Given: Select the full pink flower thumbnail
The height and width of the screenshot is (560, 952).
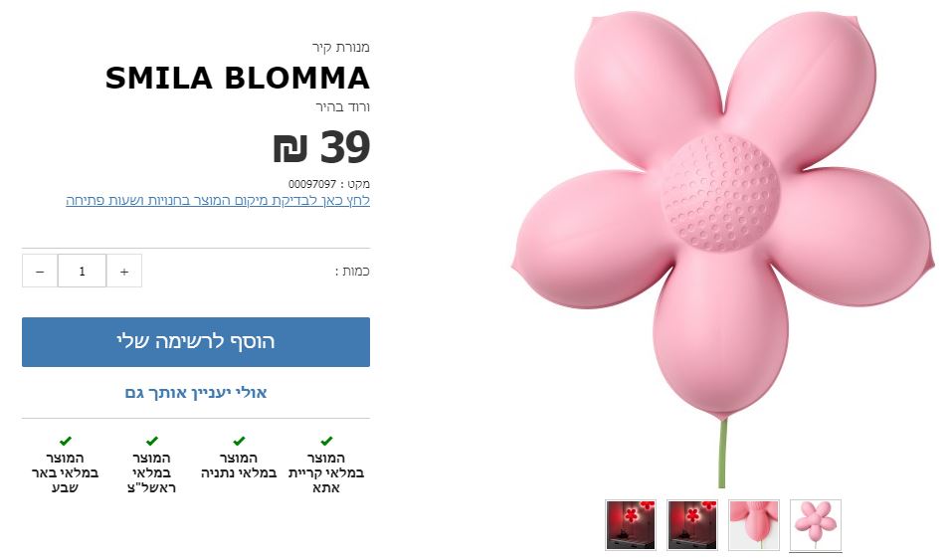Looking at the screenshot, I should (816, 525).
